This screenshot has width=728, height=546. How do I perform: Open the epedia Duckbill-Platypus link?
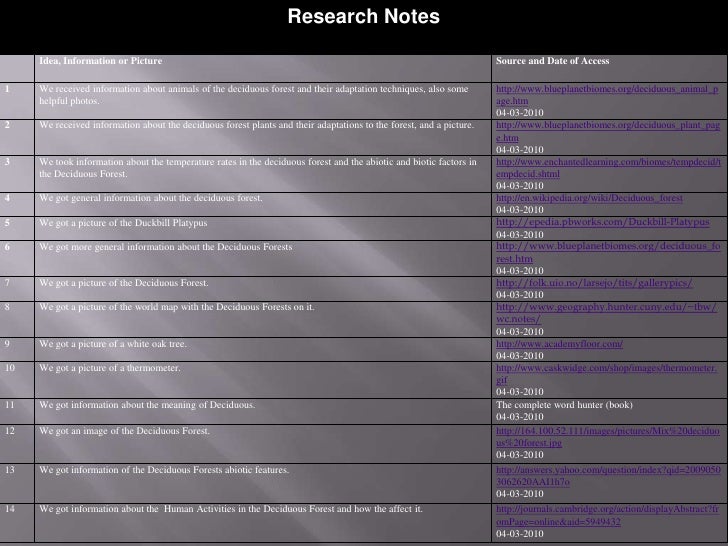603,222
